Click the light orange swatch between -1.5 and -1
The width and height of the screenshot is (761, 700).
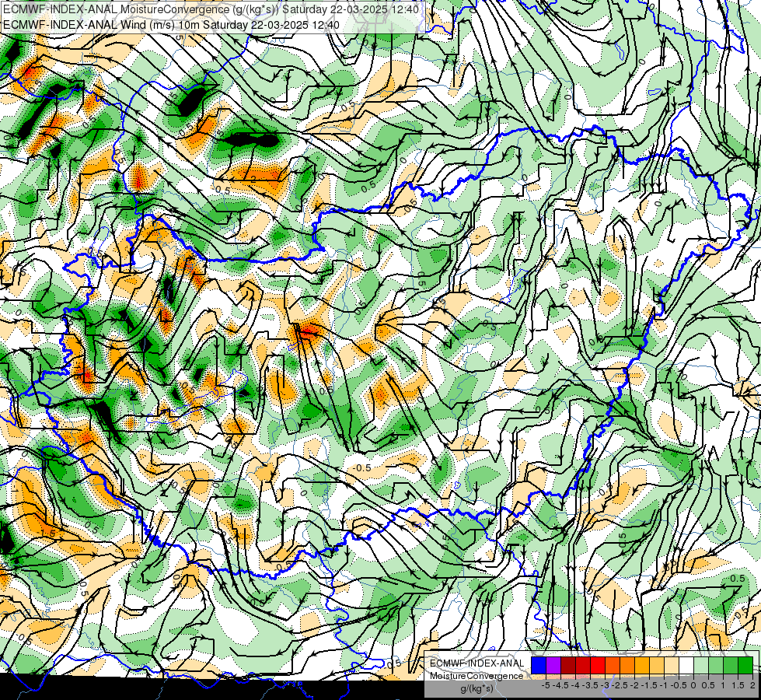(x=657, y=666)
